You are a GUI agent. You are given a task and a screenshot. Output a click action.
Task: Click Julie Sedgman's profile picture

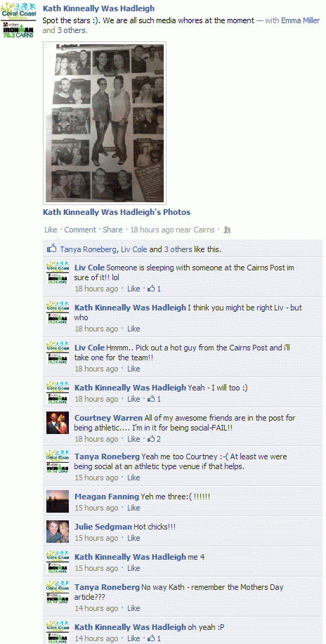click(x=58, y=532)
